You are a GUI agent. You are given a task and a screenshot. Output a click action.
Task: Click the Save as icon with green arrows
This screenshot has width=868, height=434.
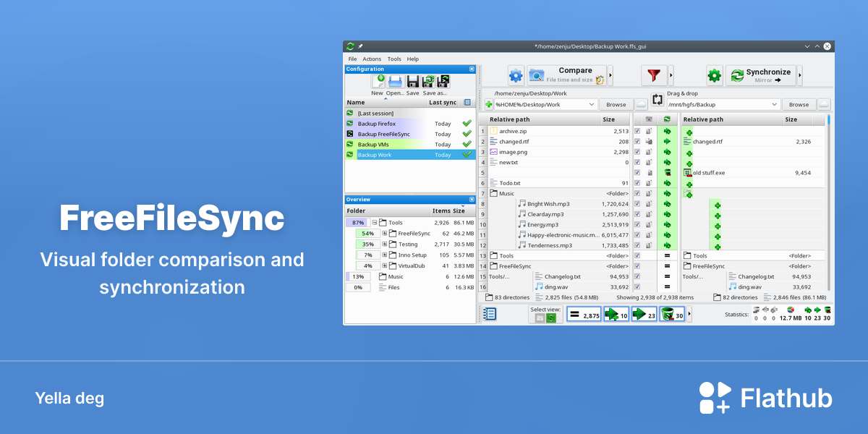(428, 81)
